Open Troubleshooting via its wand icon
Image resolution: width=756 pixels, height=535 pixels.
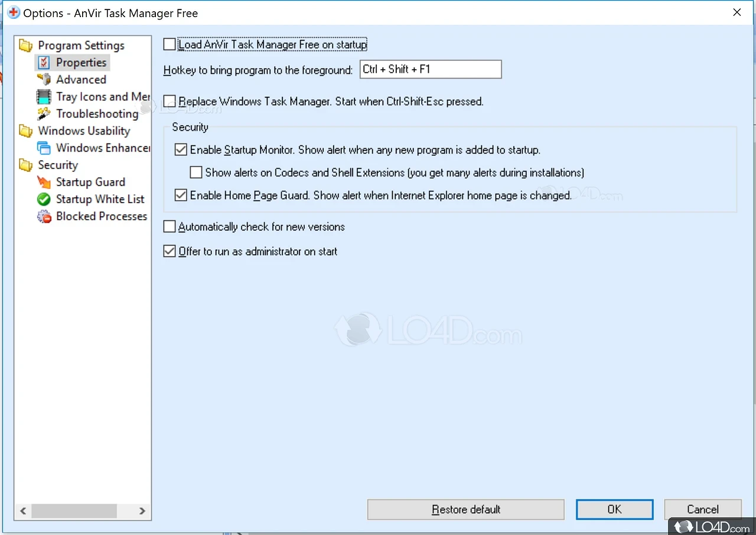[x=43, y=113]
